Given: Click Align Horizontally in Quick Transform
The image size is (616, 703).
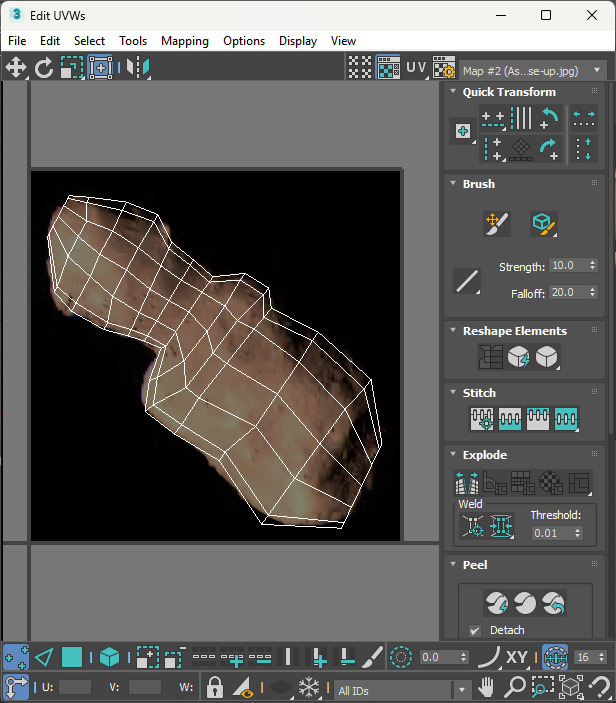Looking at the screenshot, I should click(493, 119).
